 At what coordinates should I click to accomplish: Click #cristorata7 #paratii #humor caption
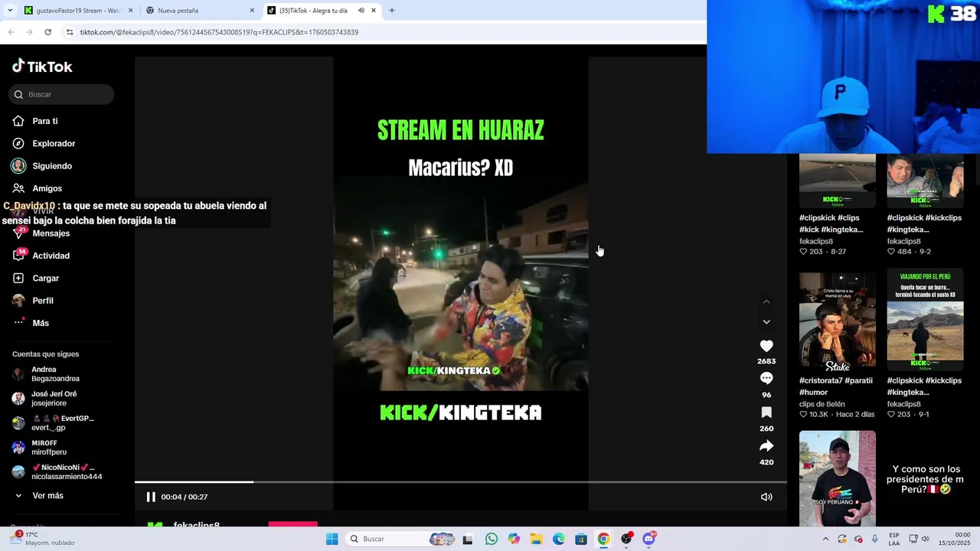point(837,386)
